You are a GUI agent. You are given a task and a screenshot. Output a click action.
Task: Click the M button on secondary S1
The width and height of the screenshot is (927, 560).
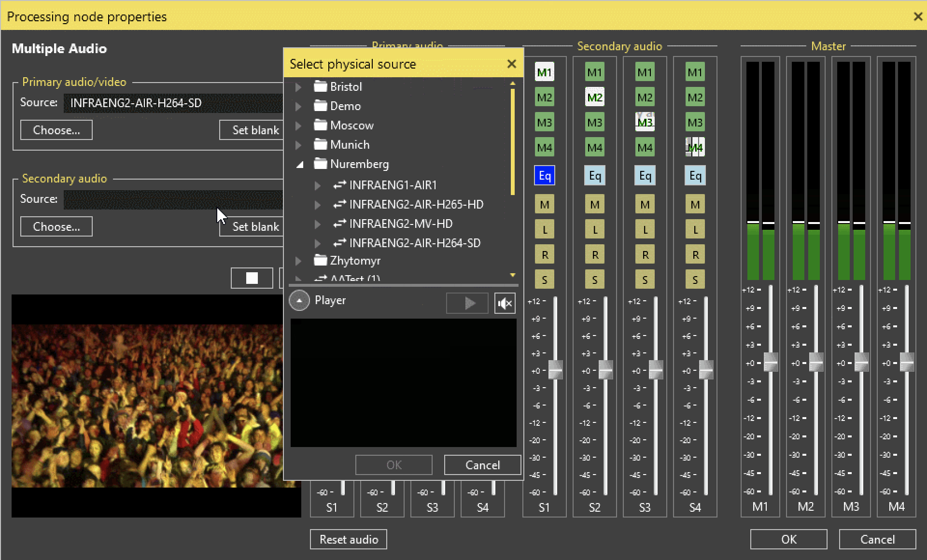coord(544,205)
